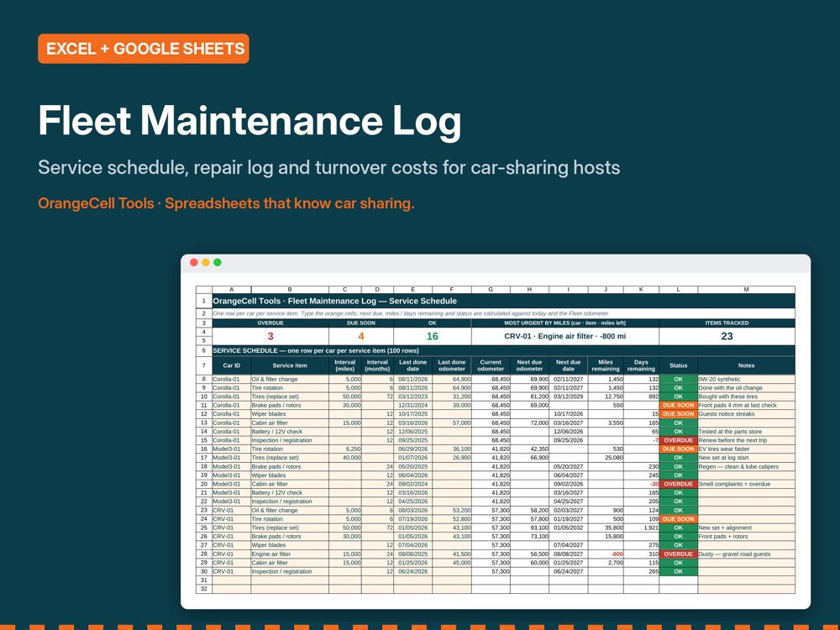The height and width of the screenshot is (630, 840).
Task: Click the 'Service schedule, repair log and turnover costs' subtitle
Action: point(329,168)
